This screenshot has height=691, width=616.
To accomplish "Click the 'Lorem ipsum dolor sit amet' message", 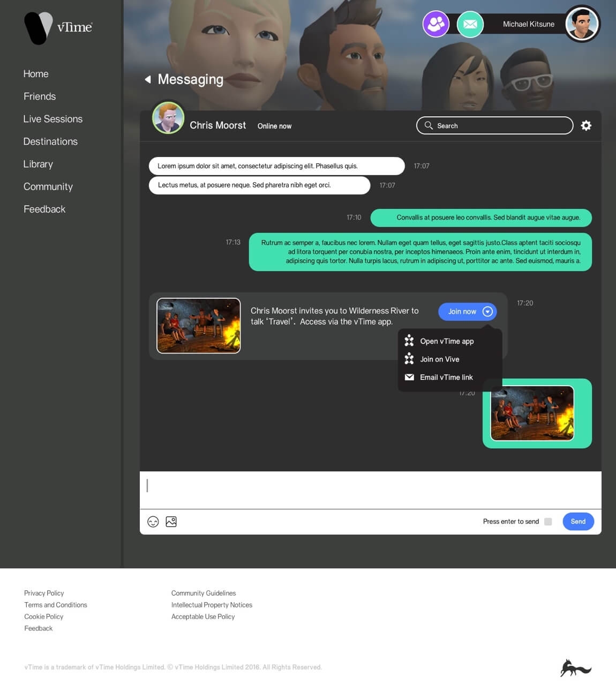I will point(277,166).
